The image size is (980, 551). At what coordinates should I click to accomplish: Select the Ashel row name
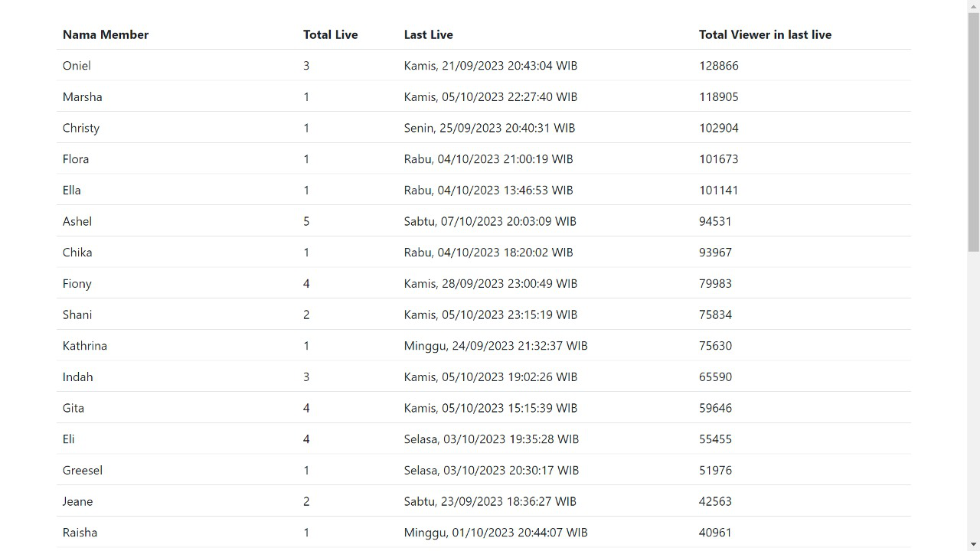click(x=77, y=221)
